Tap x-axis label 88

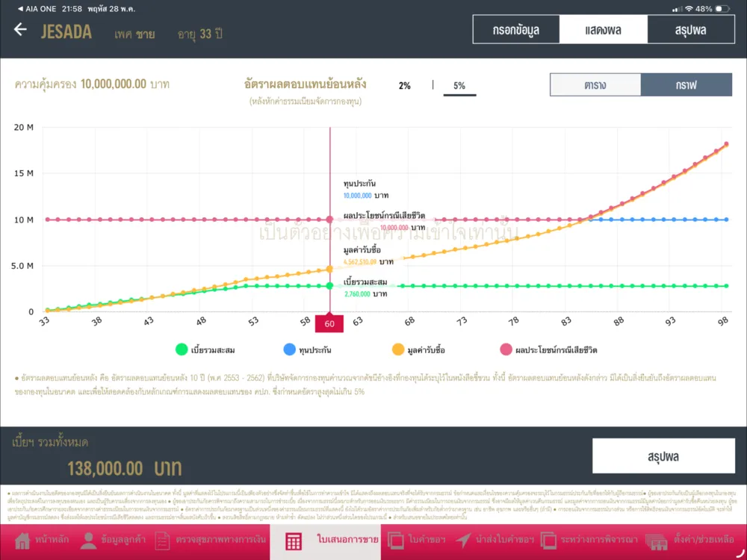click(x=619, y=321)
